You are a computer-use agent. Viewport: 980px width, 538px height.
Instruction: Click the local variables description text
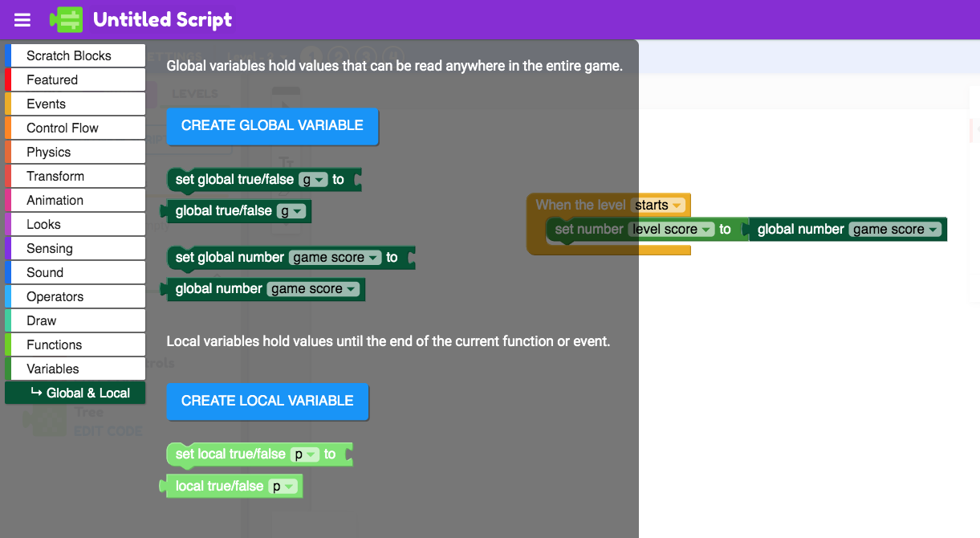[388, 341]
